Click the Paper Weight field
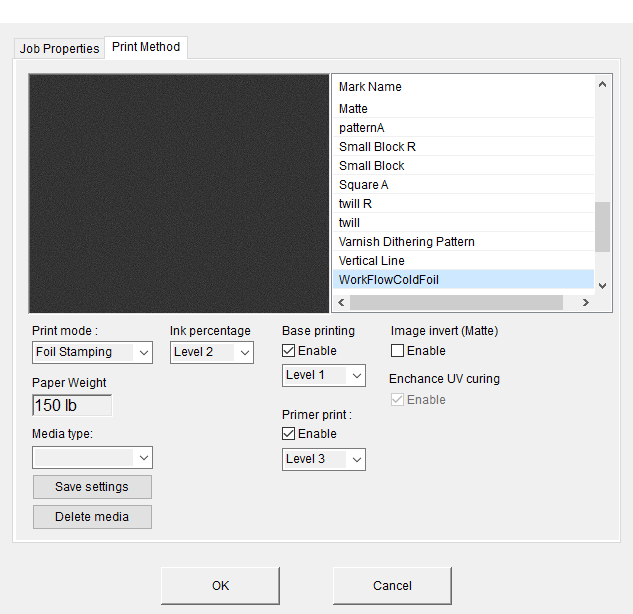 [x=72, y=405]
